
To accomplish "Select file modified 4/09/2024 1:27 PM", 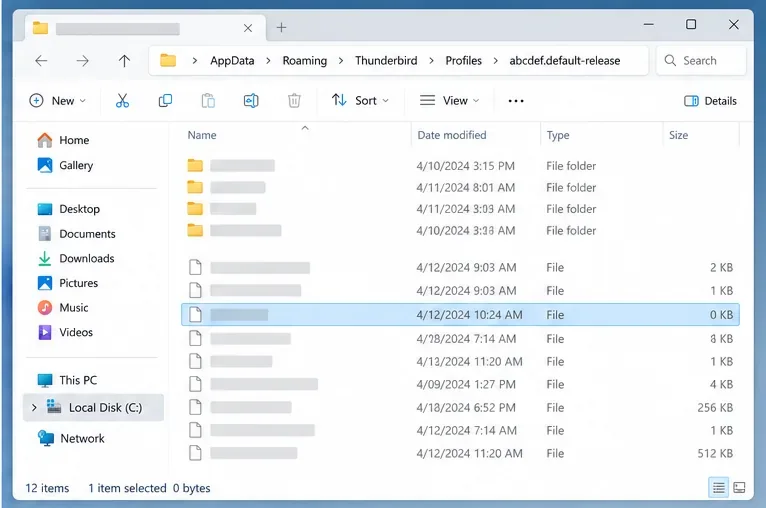I will click(x=460, y=384).
